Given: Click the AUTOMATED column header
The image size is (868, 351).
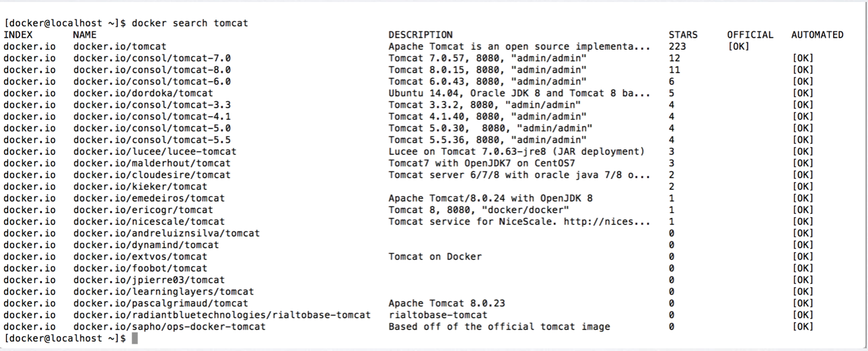Looking at the screenshot, I should coord(817,34).
